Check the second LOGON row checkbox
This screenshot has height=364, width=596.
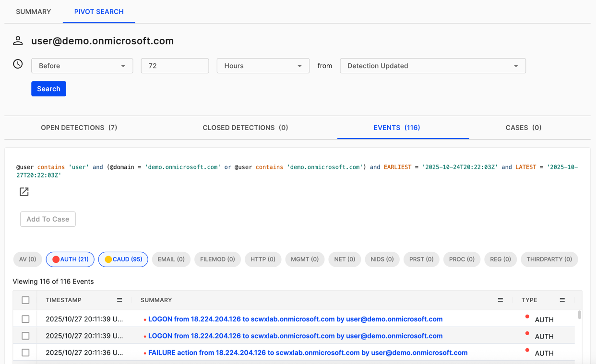(x=25, y=336)
